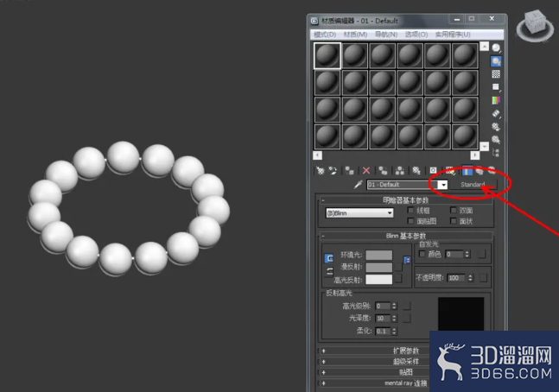Open the Material/Map Navigator icon
The width and height of the screenshot is (559, 392).
tap(496, 153)
